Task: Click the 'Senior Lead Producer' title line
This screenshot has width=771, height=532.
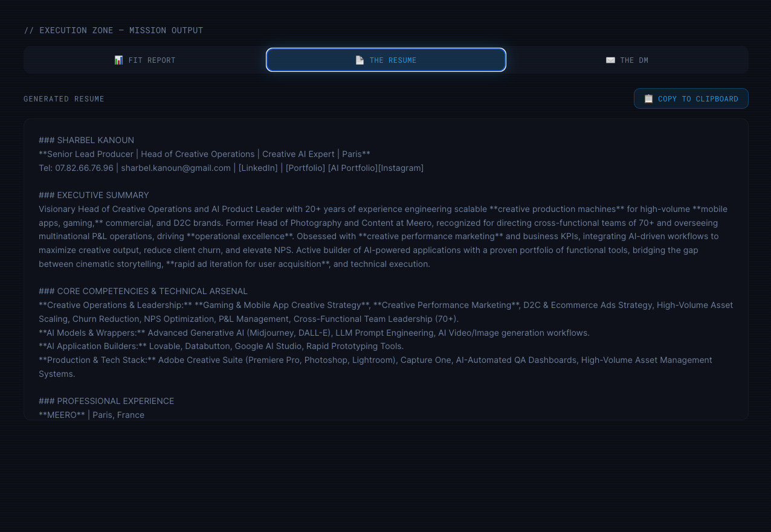Action: [204, 154]
